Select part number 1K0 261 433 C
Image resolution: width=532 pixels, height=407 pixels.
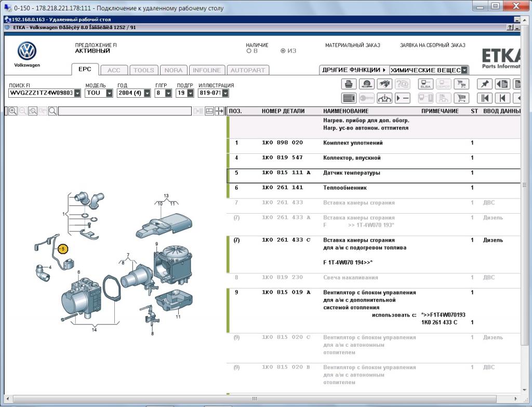pyautogui.click(x=286, y=240)
